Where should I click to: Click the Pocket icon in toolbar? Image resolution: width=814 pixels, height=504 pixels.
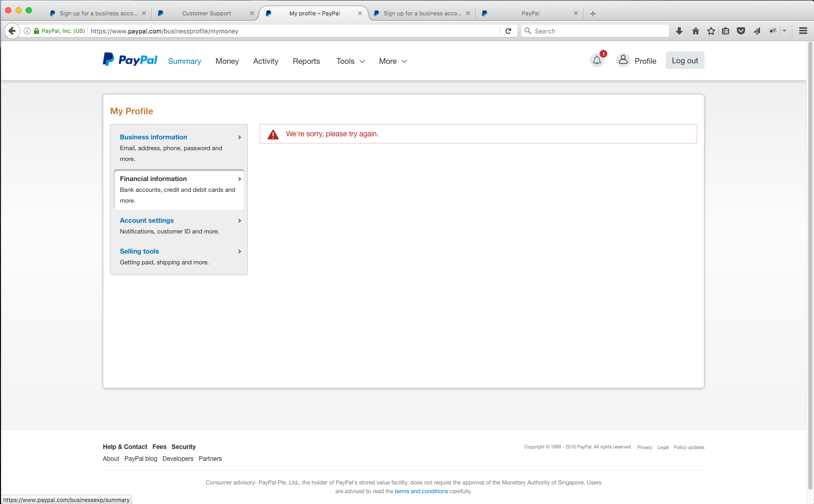click(x=741, y=31)
